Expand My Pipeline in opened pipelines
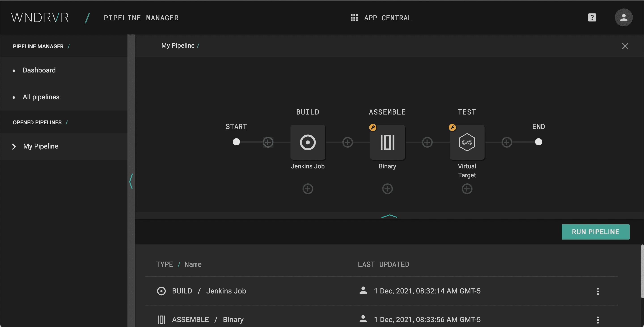644x327 pixels. pos(14,147)
